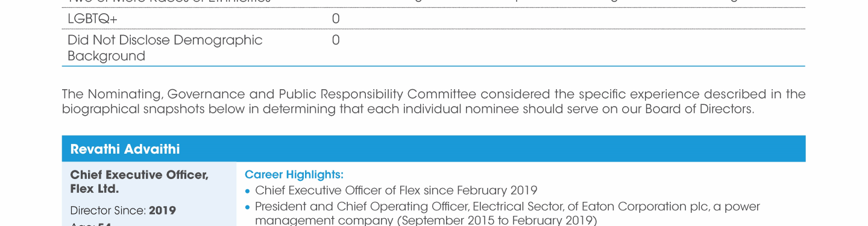This screenshot has width=868, height=226.
Task: Click the zero beside Did Not Disclose
Action: (336, 40)
